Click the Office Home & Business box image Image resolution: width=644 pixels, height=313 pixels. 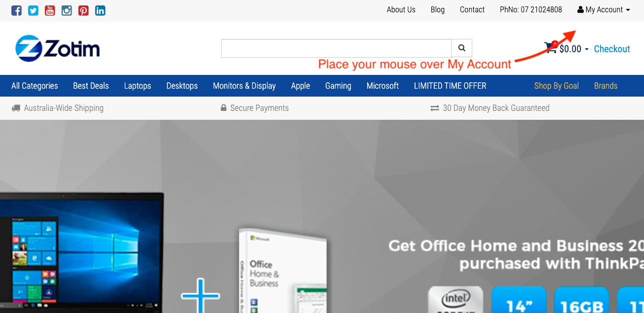pos(282,271)
